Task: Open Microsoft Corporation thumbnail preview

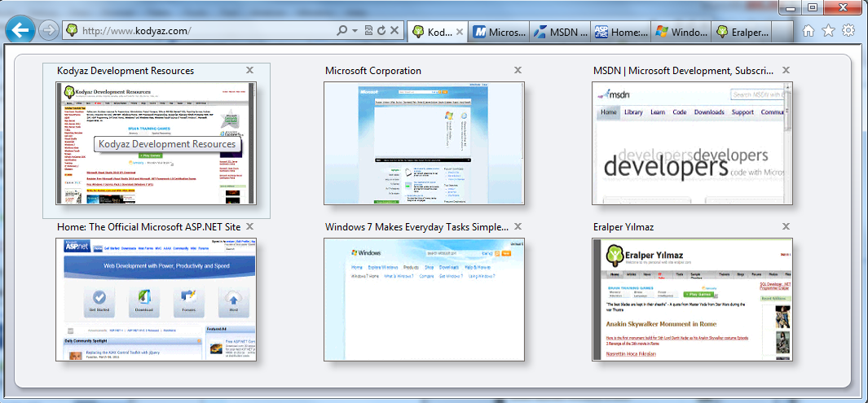Action: point(424,143)
